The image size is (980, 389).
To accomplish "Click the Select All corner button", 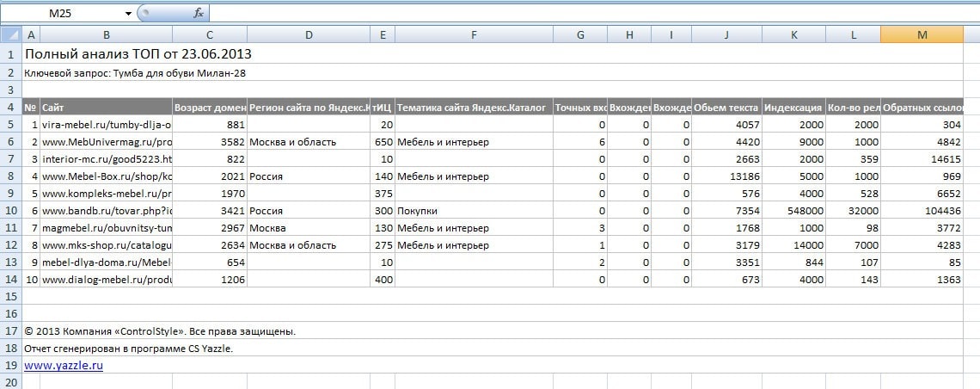I will point(11,35).
